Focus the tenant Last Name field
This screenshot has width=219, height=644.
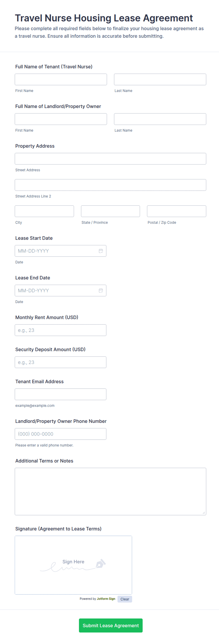[160, 79]
